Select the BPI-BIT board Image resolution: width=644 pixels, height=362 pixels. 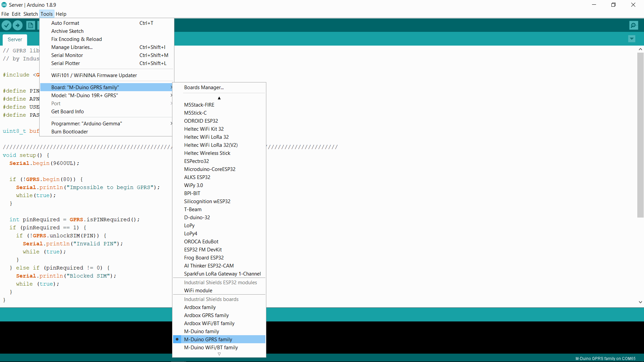click(x=219, y=193)
